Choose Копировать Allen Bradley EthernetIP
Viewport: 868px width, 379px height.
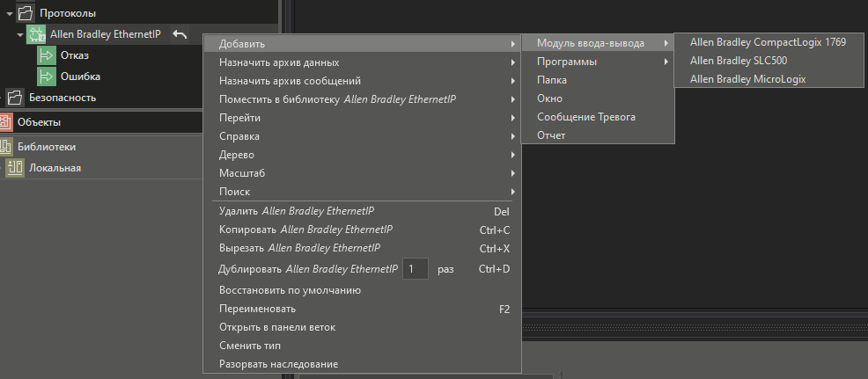(362, 230)
